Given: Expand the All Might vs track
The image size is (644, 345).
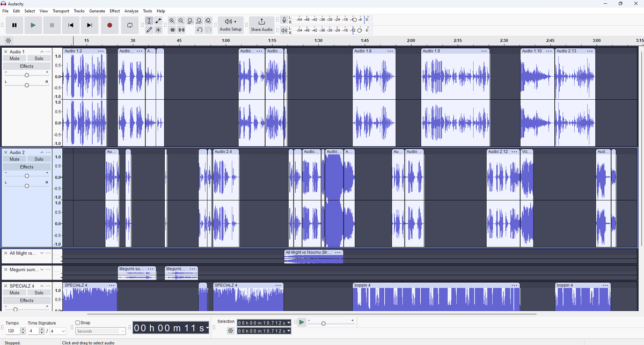Looking at the screenshot, I should click(x=42, y=253).
